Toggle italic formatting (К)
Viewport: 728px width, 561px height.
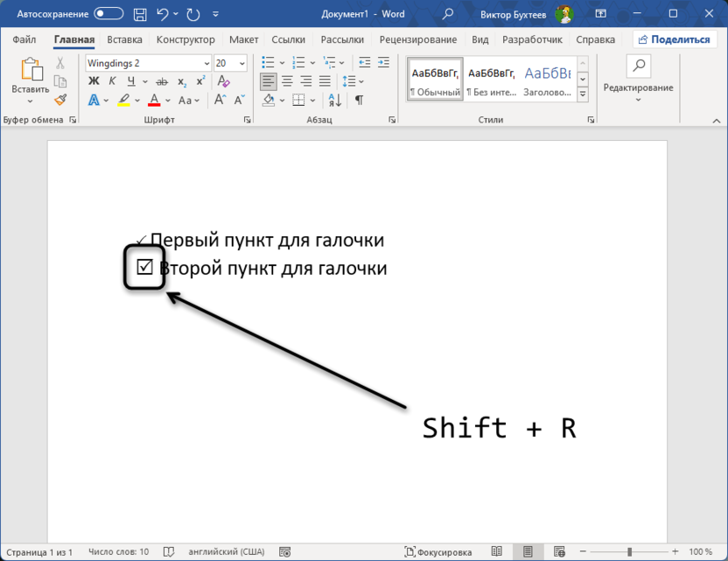(112, 81)
